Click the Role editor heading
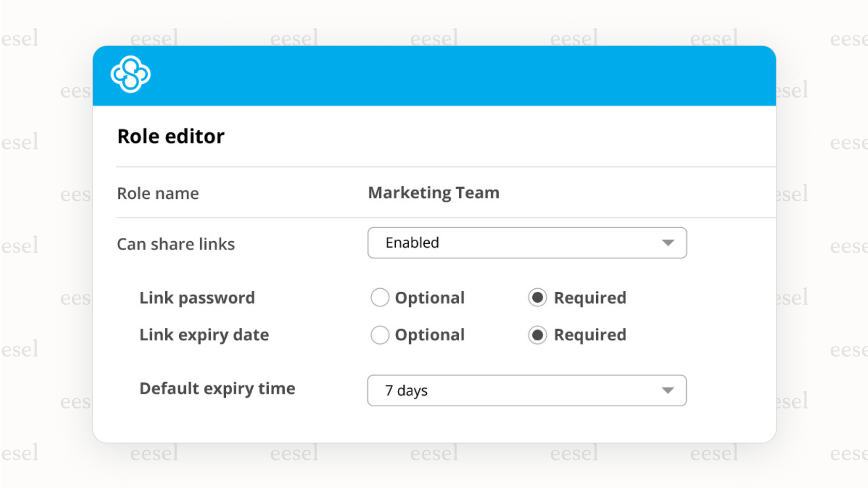Viewport: 868px width, 488px height. pos(171,136)
